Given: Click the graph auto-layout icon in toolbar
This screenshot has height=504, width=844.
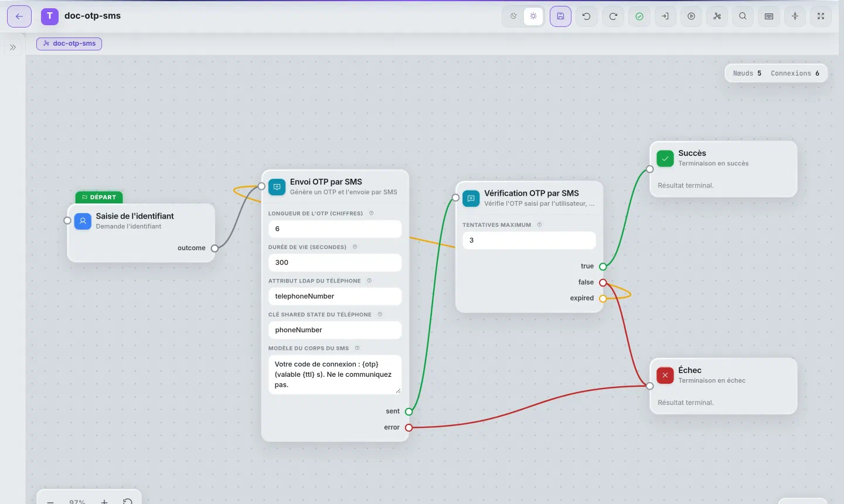Looking at the screenshot, I should click(x=717, y=16).
